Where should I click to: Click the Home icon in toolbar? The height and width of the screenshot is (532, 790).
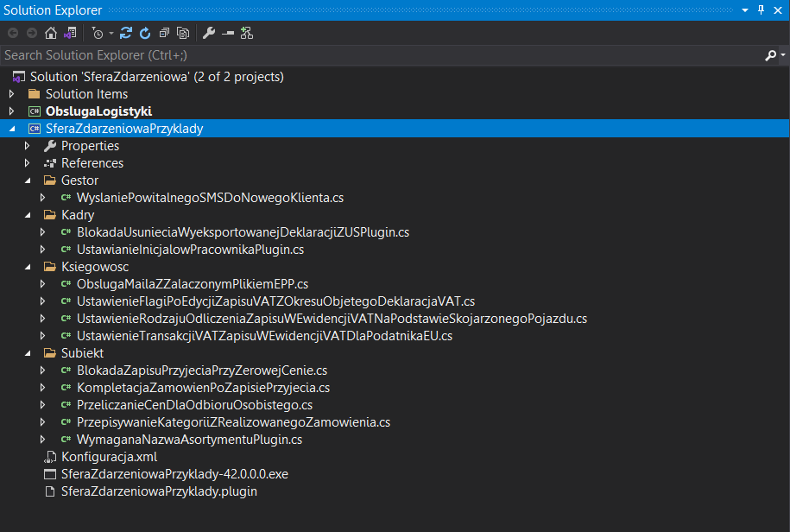[x=51, y=33]
